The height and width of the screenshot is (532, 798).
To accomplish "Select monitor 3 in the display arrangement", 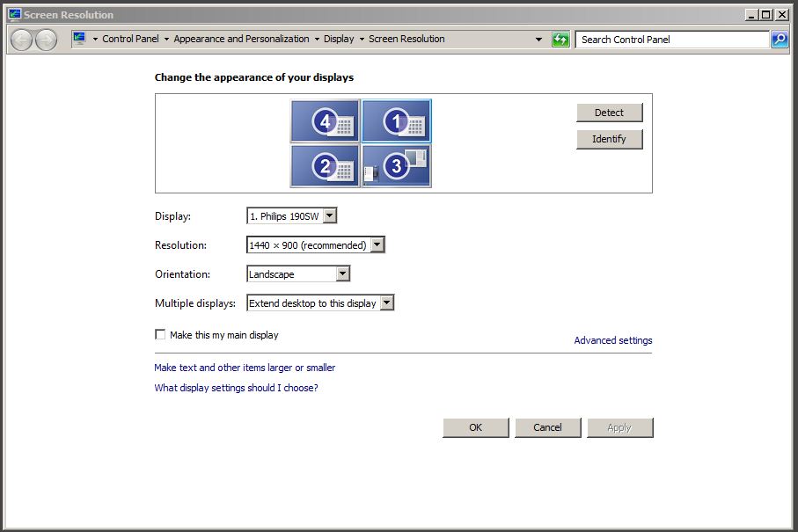I will [397, 166].
